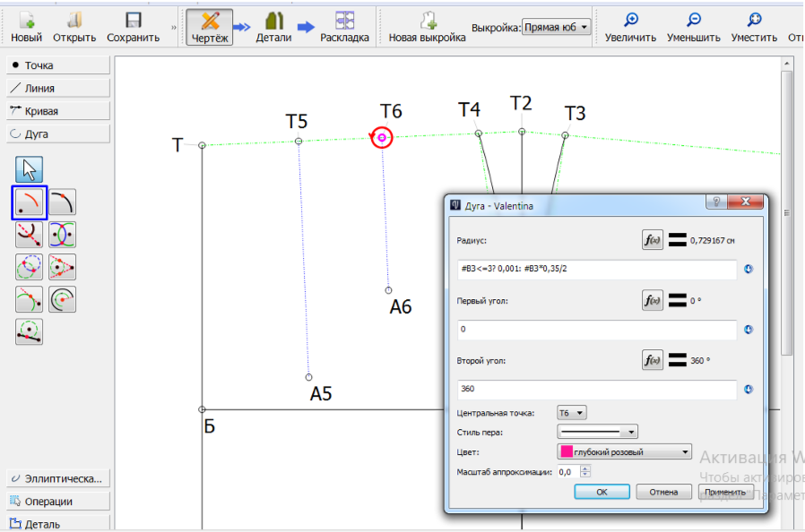Click the Радиус formula input field

[597, 269]
